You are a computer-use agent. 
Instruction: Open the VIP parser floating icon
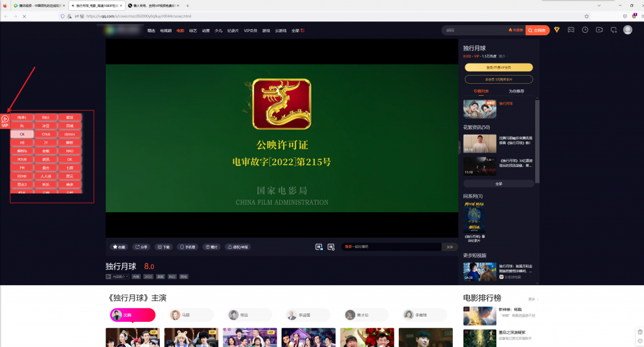point(5,122)
